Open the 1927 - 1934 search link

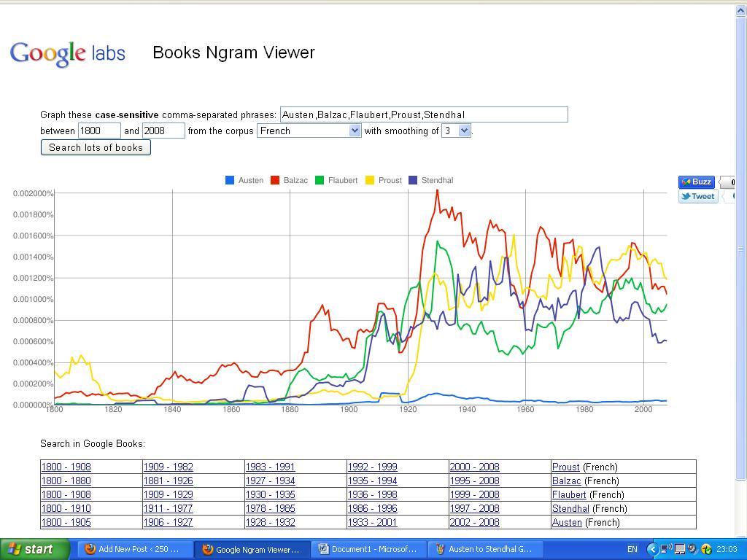270,481
